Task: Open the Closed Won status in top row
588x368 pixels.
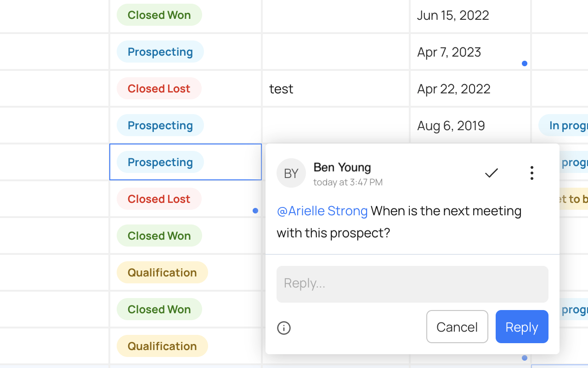Action: click(159, 15)
